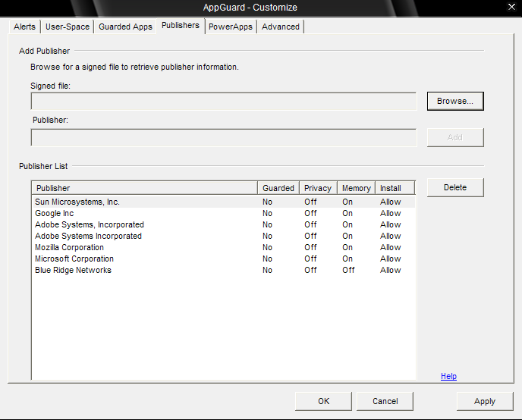
Task: Click Memory 'On' for Mozilla Corporation
Action: pyautogui.click(x=347, y=247)
